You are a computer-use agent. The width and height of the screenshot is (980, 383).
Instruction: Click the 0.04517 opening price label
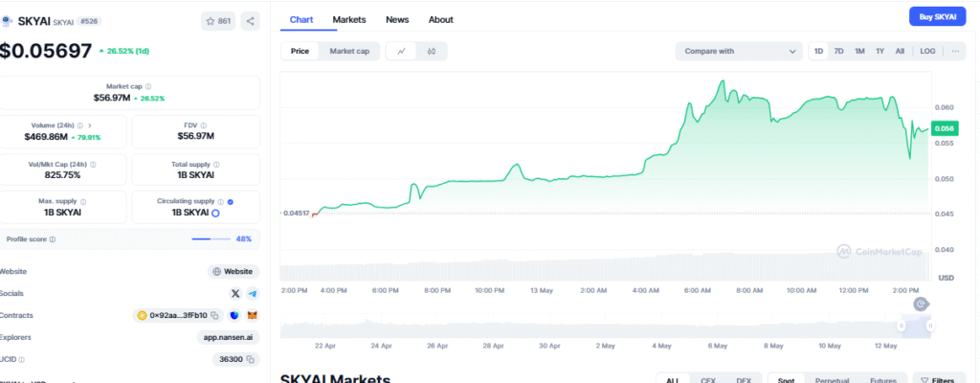pos(295,213)
